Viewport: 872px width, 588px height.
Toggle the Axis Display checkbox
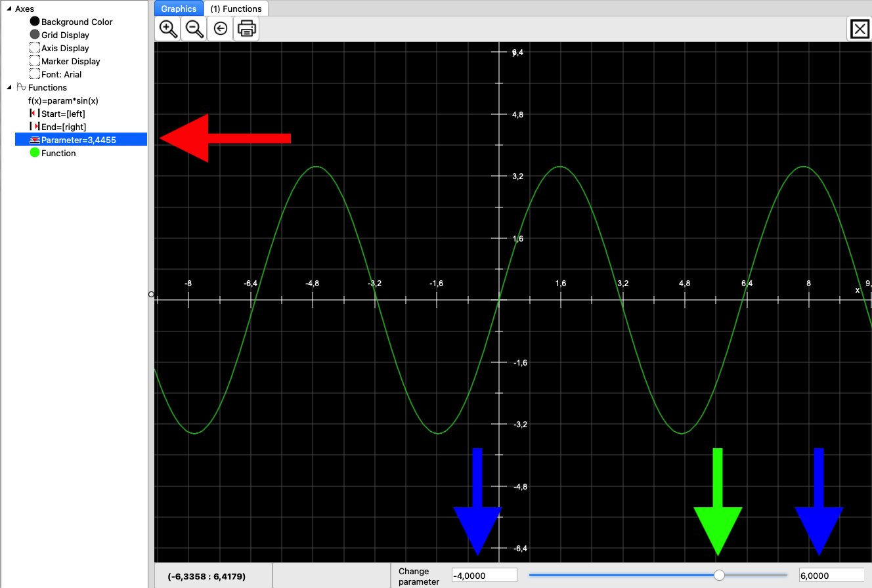(35, 48)
